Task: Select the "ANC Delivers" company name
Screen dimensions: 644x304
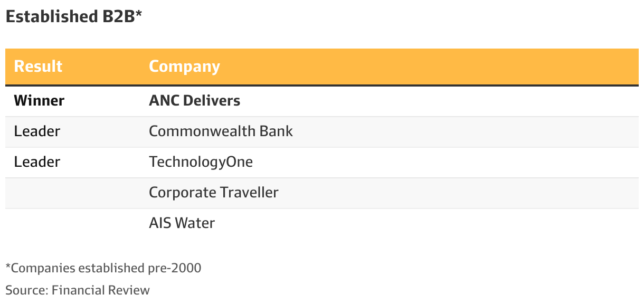Action: 194,100
